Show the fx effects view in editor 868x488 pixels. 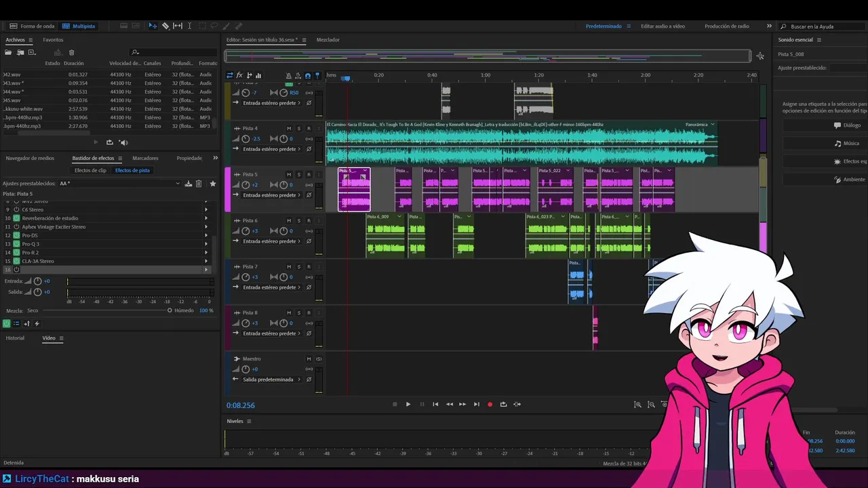coord(239,75)
